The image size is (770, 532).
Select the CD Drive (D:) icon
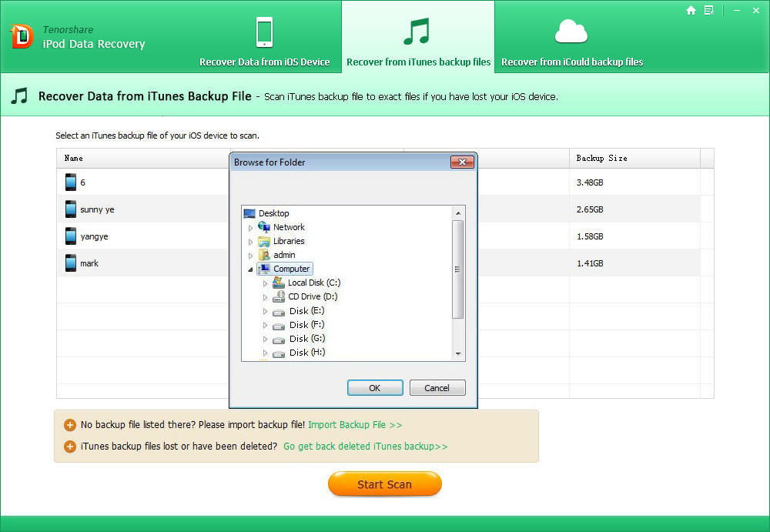click(279, 296)
